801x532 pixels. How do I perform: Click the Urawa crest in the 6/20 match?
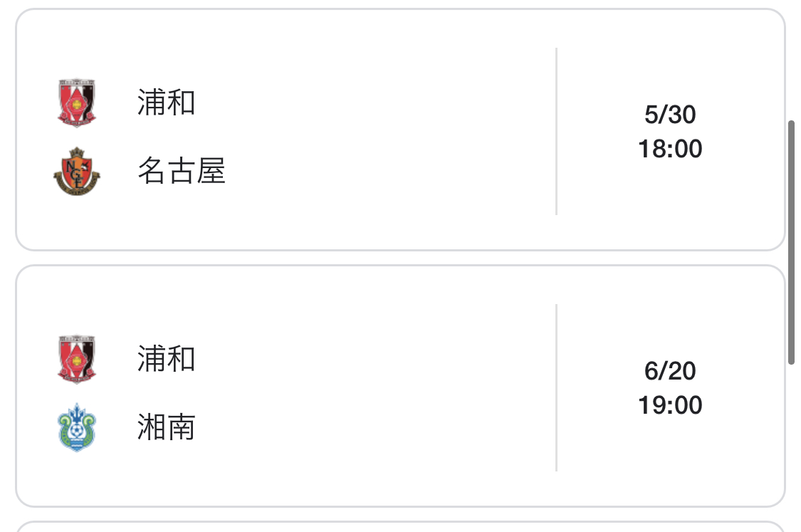pyautogui.click(x=77, y=360)
